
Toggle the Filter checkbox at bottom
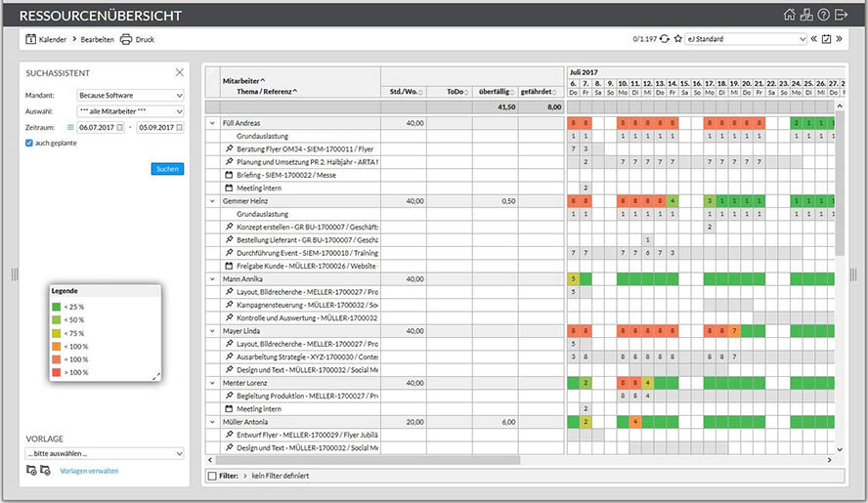(212, 475)
